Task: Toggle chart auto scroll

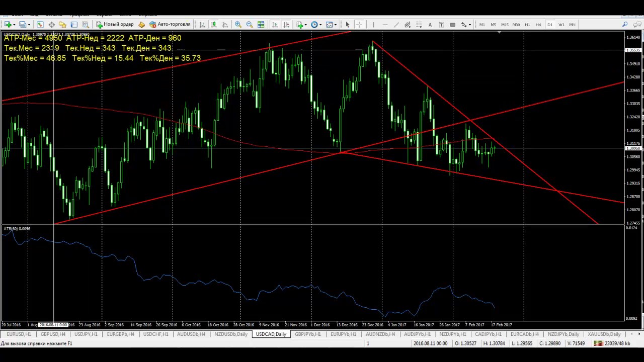Action: (274, 24)
